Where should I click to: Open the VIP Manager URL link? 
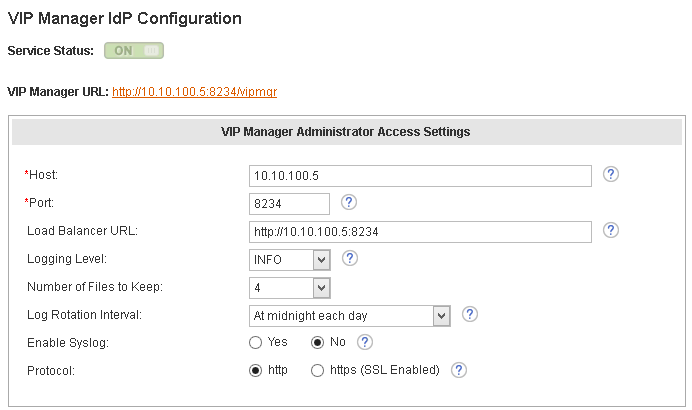coord(194,91)
